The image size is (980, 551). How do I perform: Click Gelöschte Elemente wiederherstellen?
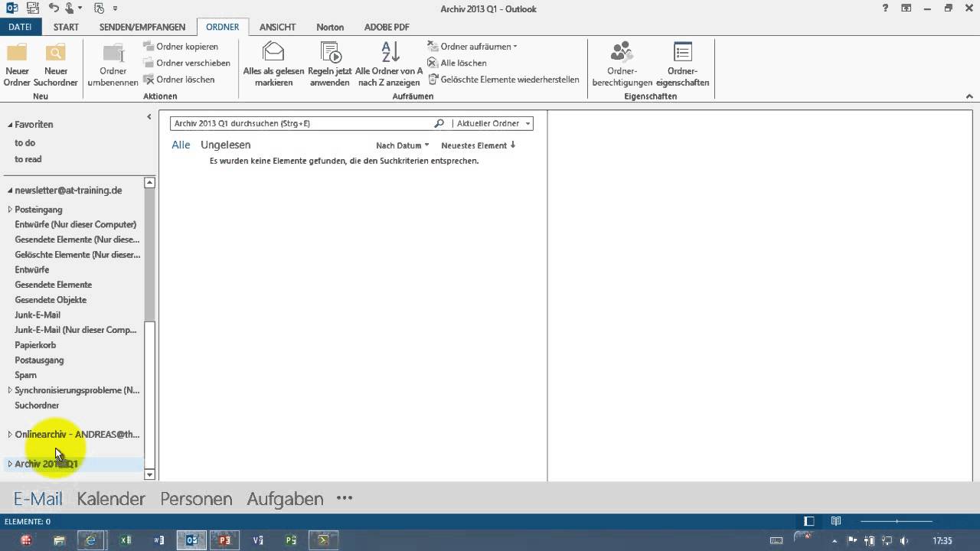tap(504, 80)
